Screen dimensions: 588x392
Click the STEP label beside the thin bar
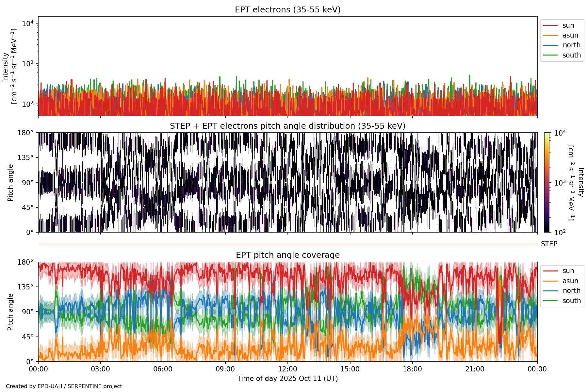(x=549, y=244)
